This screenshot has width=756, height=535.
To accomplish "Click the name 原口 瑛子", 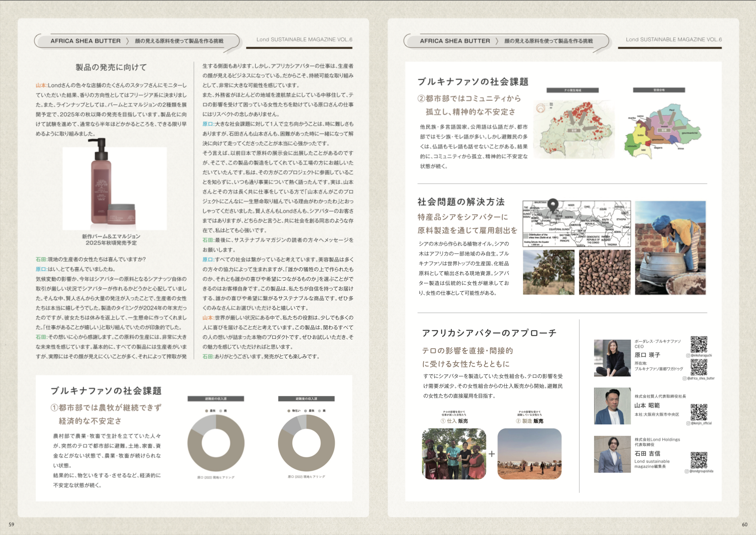I will coord(647,355).
